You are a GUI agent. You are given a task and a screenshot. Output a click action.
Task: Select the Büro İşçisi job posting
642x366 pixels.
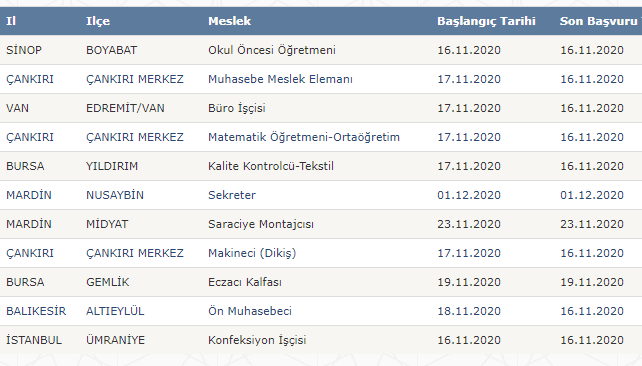click(x=237, y=108)
